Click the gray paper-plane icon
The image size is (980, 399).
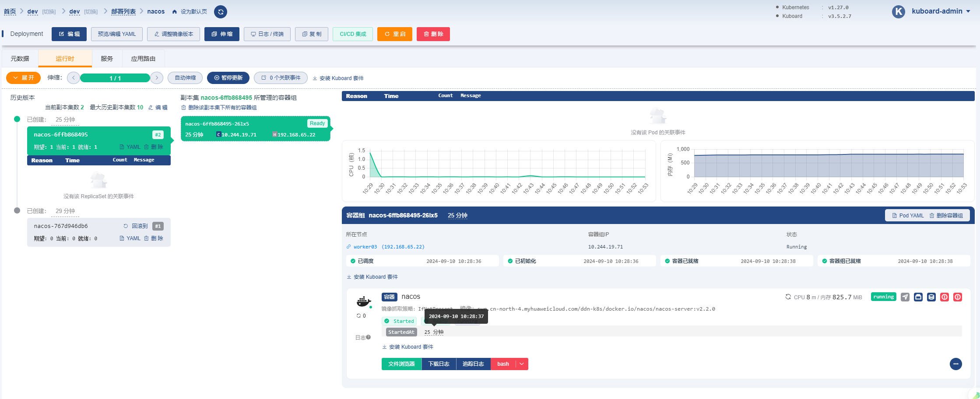[905, 297]
